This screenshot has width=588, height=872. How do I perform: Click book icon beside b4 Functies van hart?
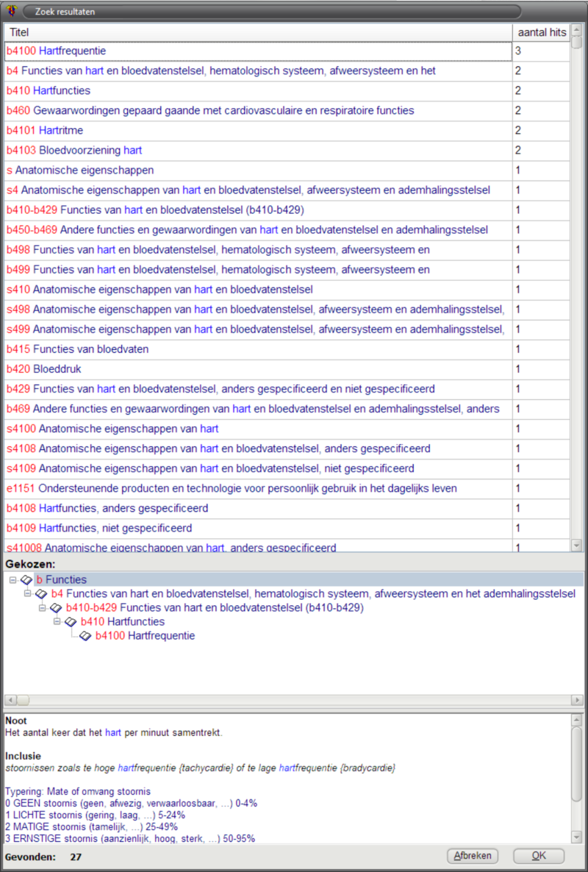(x=42, y=594)
